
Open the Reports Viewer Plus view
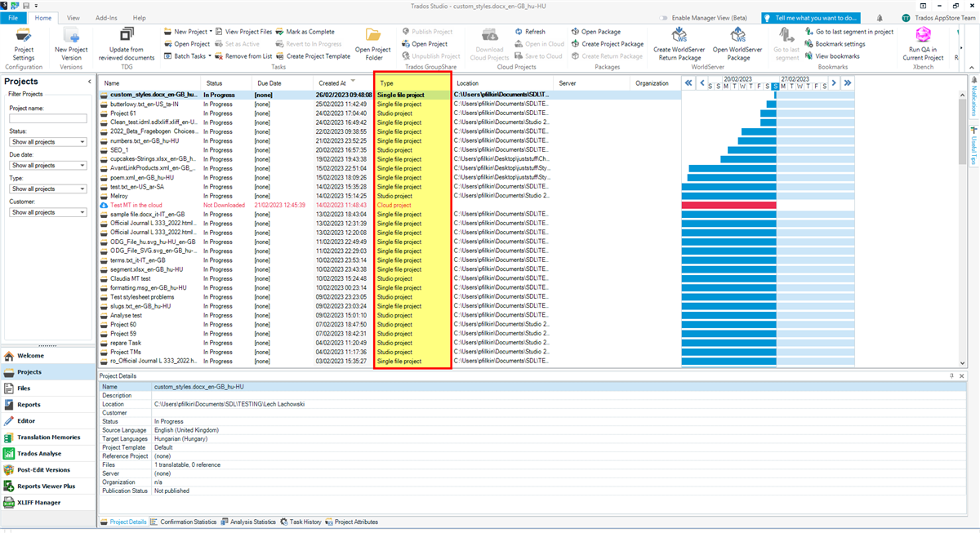[x=47, y=486]
